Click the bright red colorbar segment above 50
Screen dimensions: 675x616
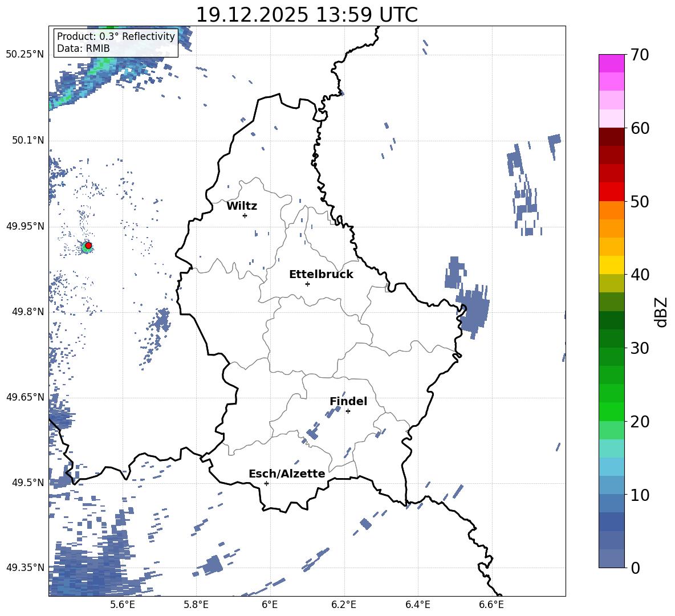611,192
